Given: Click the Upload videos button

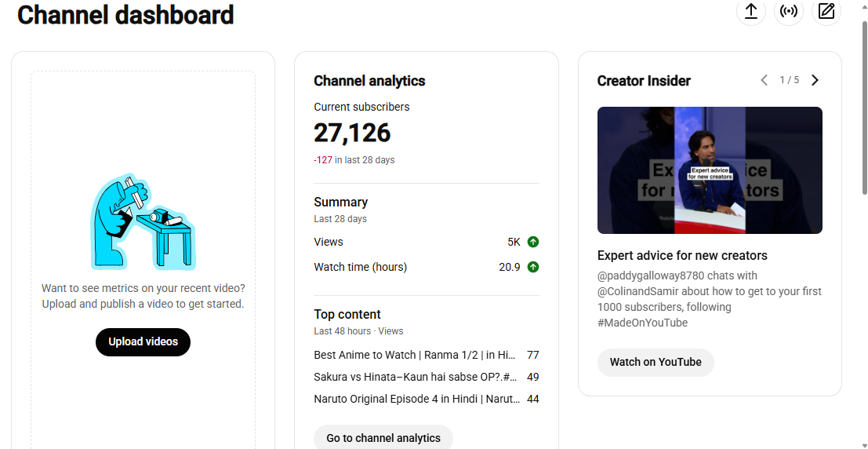Looking at the screenshot, I should [143, 342].
